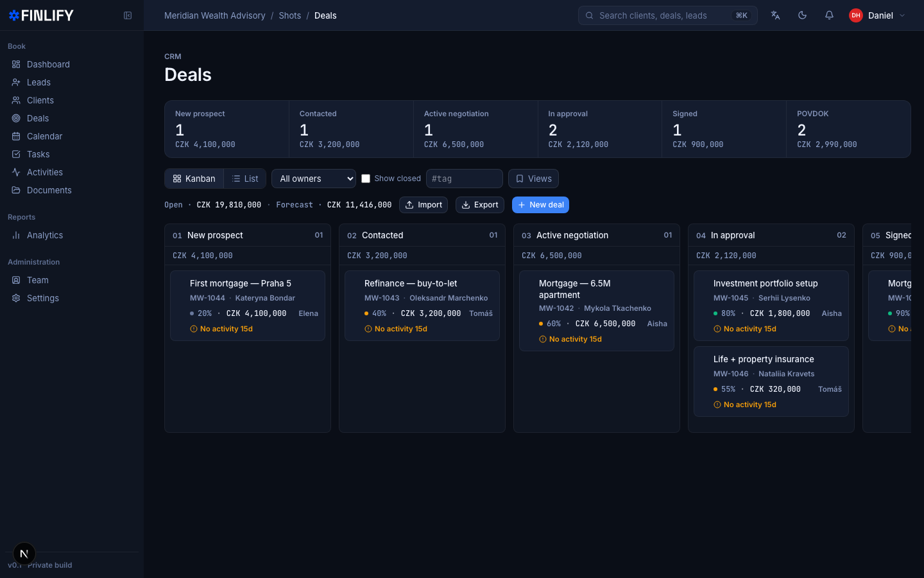Open Investment portfolio setup deal
Viewport: 924px width, 578px height.
tap(771, 306)
